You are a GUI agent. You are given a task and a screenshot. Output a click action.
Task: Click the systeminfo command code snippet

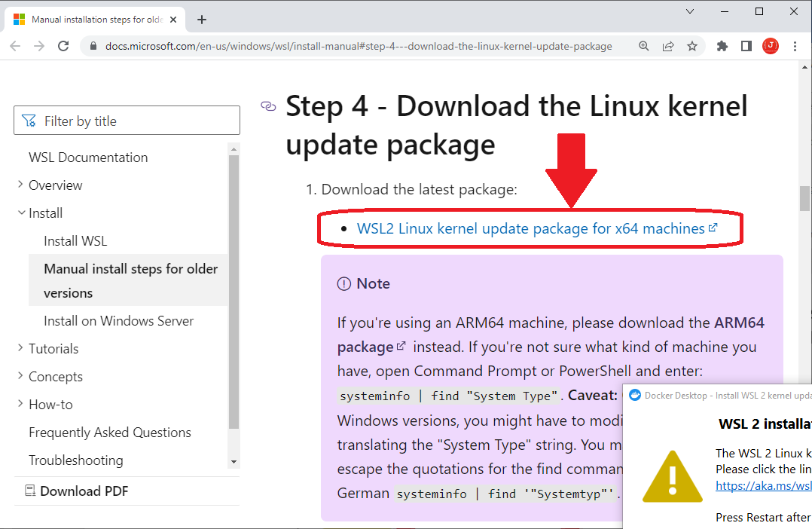[x=448, y=396]
